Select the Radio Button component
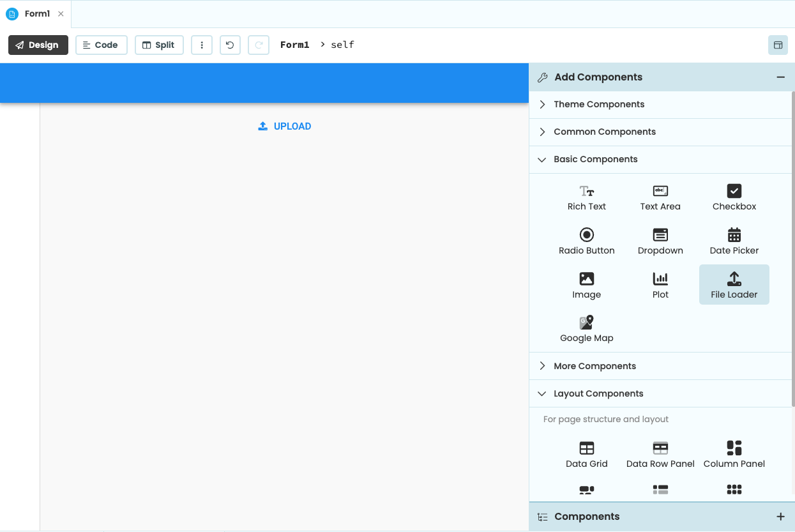Screen dimensions: 795x532 point(586,241)
